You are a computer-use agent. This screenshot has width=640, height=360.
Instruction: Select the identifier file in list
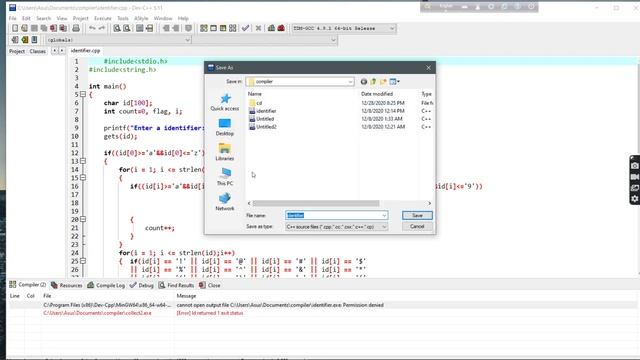[262, 111]
